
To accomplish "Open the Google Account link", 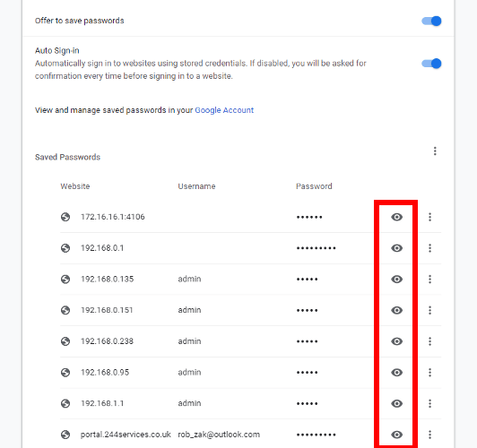I will click(x=224, y=110).
